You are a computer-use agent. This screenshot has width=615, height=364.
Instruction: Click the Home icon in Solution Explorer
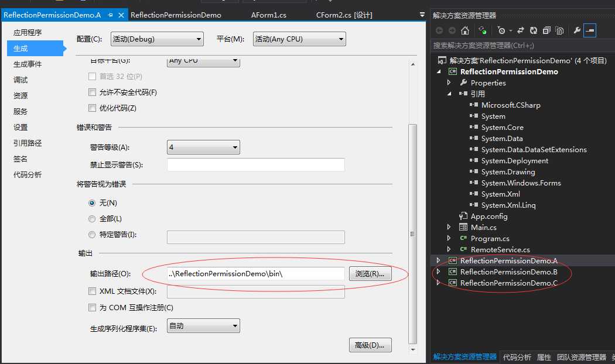465,30
